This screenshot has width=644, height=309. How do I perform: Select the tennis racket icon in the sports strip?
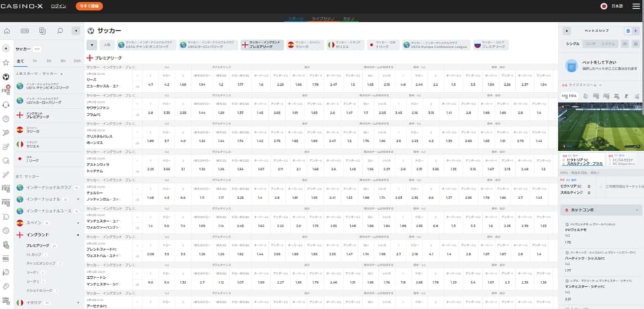(6, 133)
